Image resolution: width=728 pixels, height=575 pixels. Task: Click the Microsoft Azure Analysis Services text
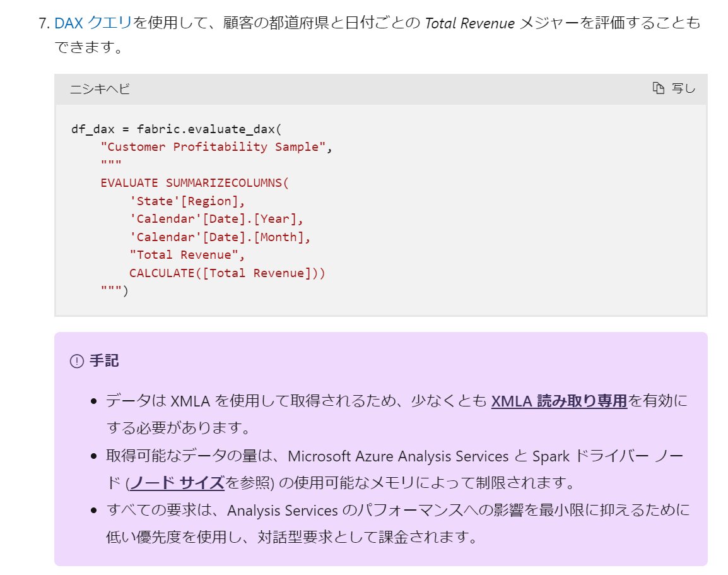[x=398, y=456]
